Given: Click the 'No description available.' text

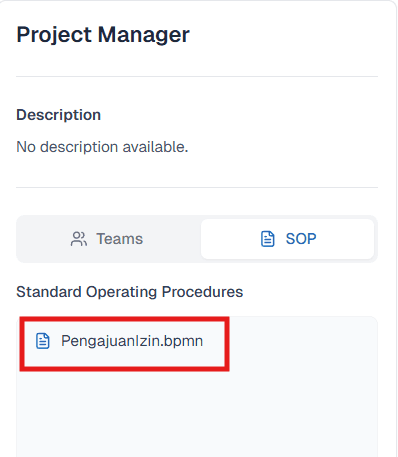Looking at the screenshot, I should coord(102,147).
